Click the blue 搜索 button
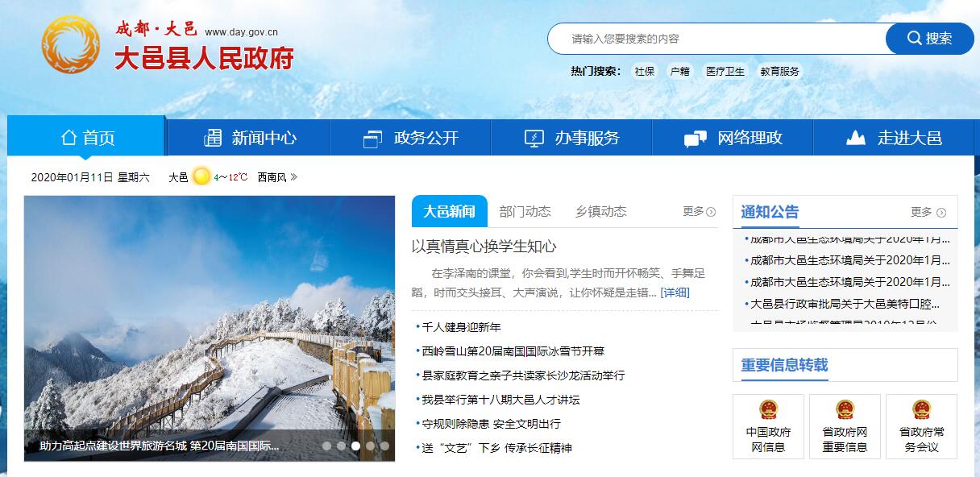 point(929,38)
